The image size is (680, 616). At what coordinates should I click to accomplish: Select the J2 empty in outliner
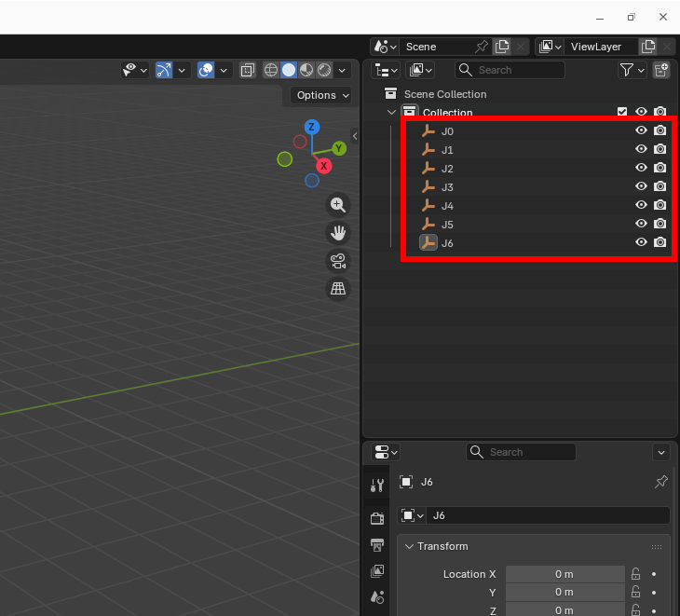pos(447,169)
